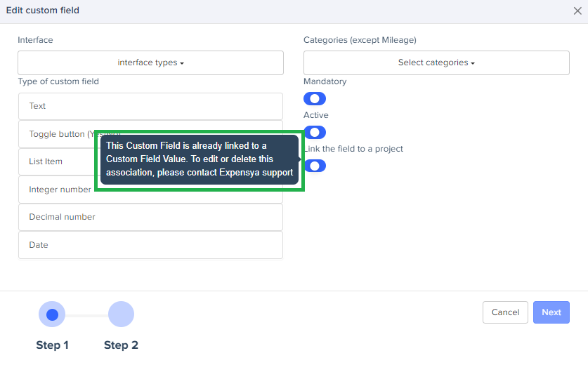Click the Expensya support tooltip message
Image resolution: width=588 pixels, height=365 pixels.
click(x=200, y=159)
